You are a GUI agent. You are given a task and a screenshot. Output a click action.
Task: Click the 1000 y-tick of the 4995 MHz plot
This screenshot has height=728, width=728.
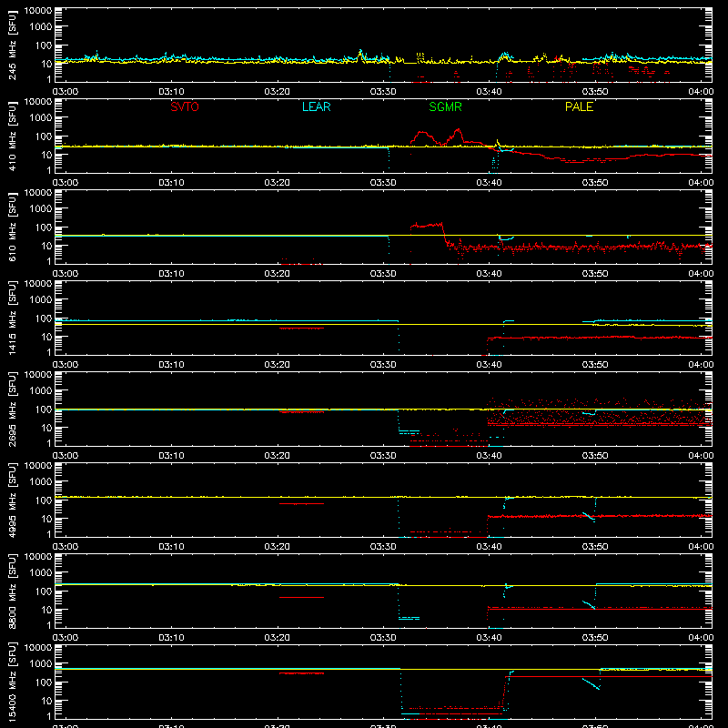pos(41,482)
